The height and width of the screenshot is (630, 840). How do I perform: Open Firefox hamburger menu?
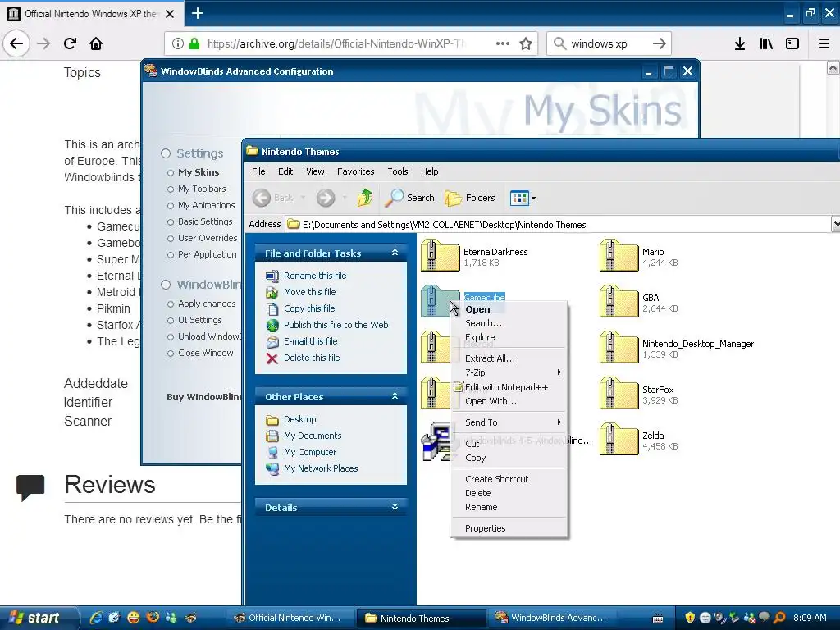click(824, 43)
